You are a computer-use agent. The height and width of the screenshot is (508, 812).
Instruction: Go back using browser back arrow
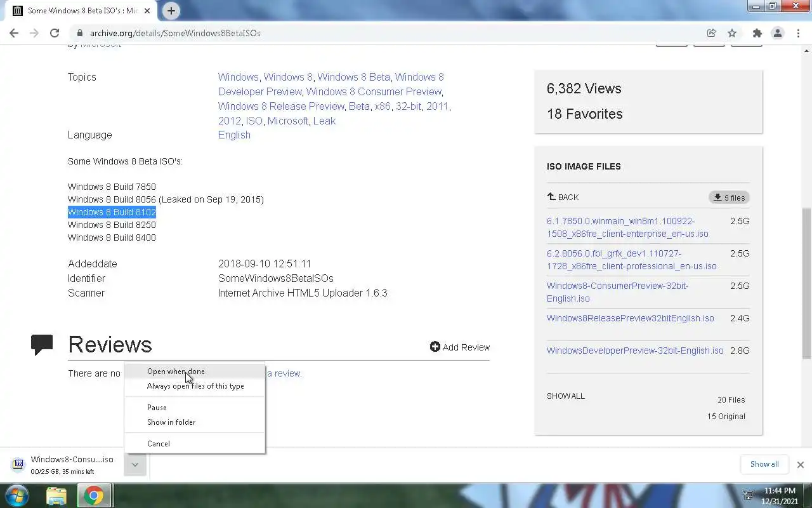(x=14, y=33)
